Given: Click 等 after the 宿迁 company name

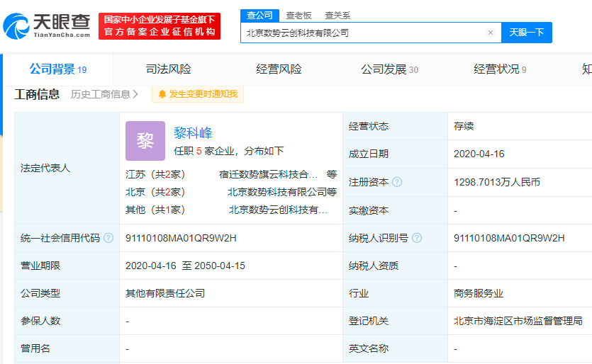Looking at the screenshot, I should point(332,174).
